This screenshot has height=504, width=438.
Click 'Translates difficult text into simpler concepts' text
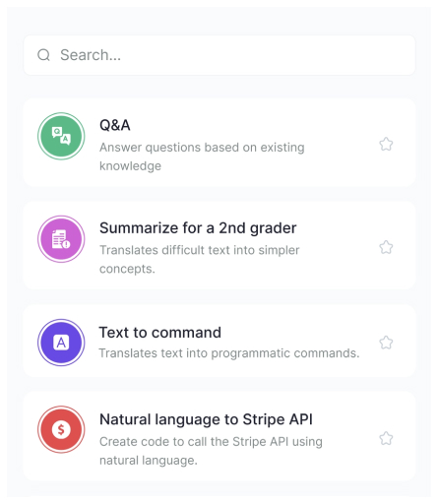point(200,259)
